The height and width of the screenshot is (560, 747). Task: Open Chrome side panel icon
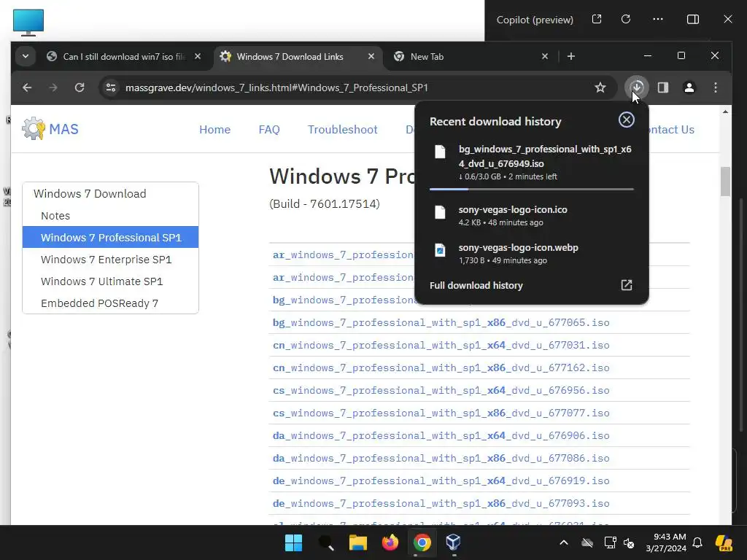(x=662, y=87)
